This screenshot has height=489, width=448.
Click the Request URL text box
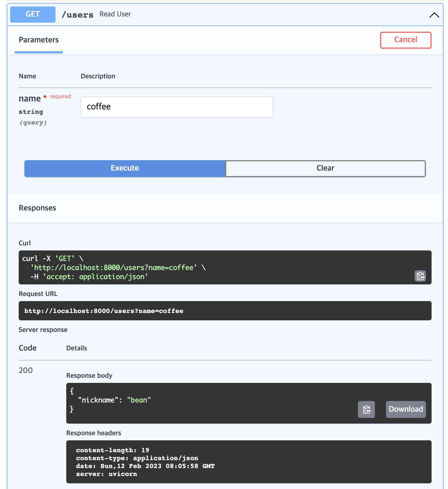pos(225,311)
